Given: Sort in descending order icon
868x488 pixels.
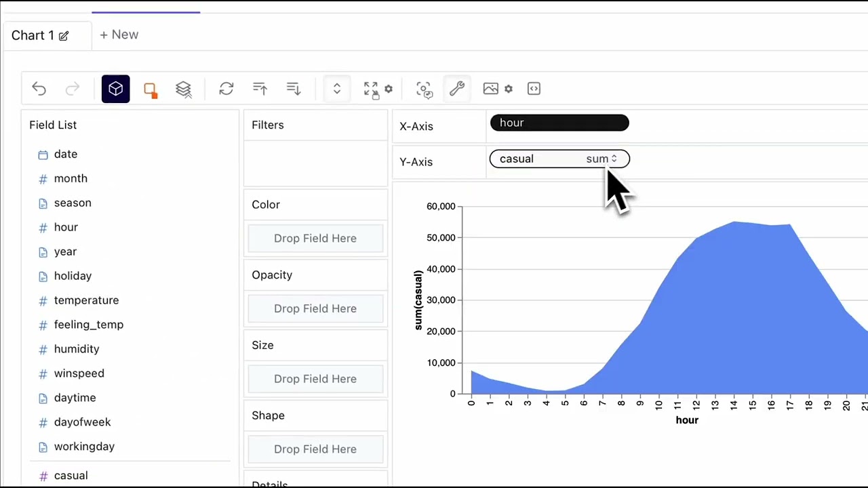Looking at the screenshot, I should click(x=294, y=89).
